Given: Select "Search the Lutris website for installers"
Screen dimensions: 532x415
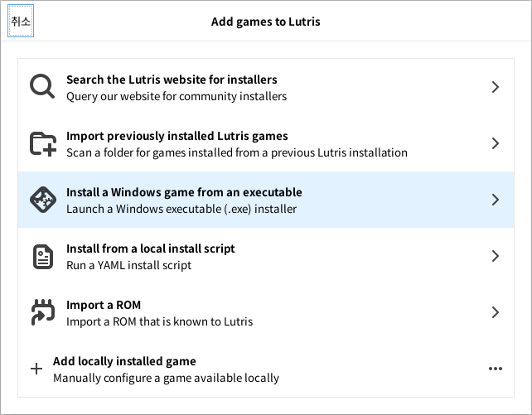Looking at the screenshot, I should point(172,80).
